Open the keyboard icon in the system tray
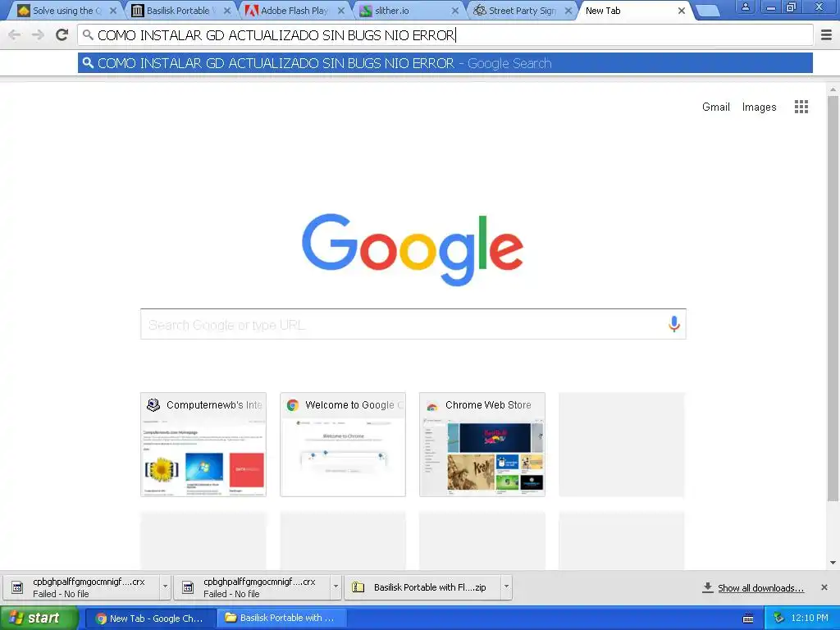Image resolution: width=840 pixels, height=630 pixels. point(748,619)
